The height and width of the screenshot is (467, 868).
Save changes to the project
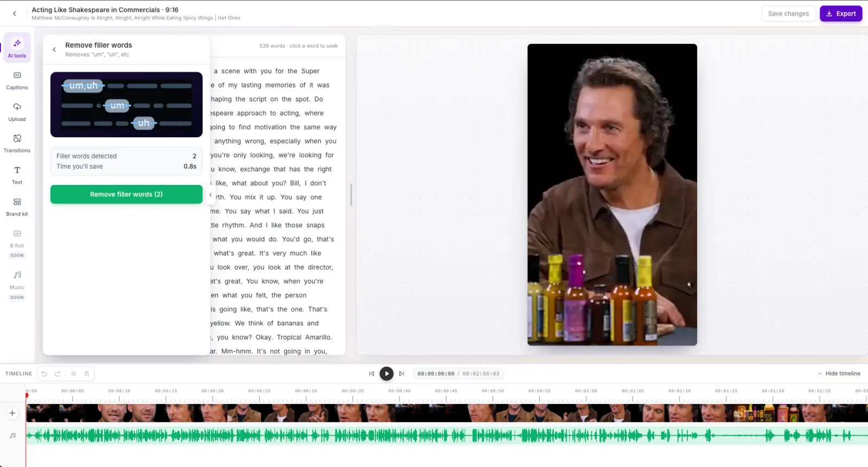click(788, 14)
